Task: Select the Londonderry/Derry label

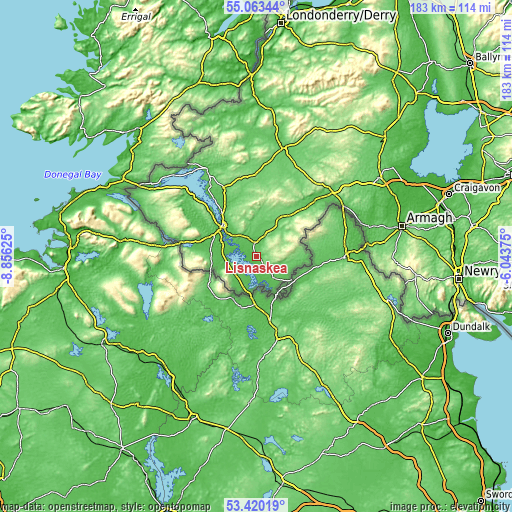Action: pos(341,15)
